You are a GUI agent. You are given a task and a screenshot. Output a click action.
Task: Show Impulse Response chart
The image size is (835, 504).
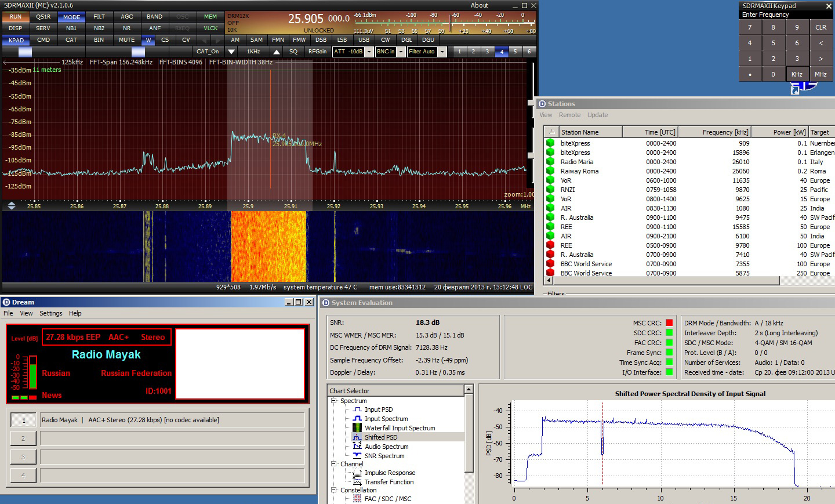pos(390,473)
